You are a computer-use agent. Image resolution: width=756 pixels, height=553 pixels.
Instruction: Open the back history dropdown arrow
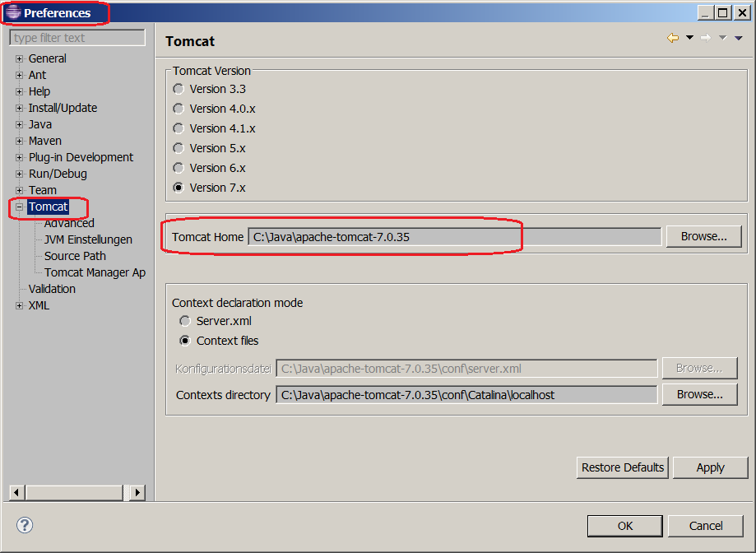[689, 38]
